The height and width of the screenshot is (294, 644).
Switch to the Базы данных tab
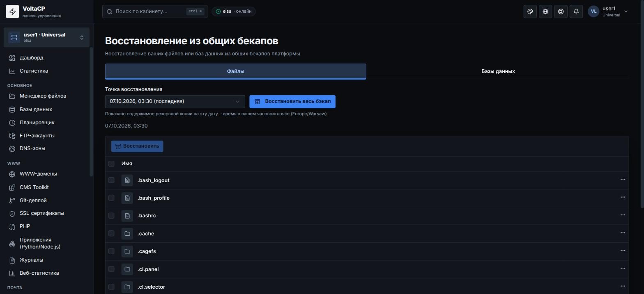498,71
